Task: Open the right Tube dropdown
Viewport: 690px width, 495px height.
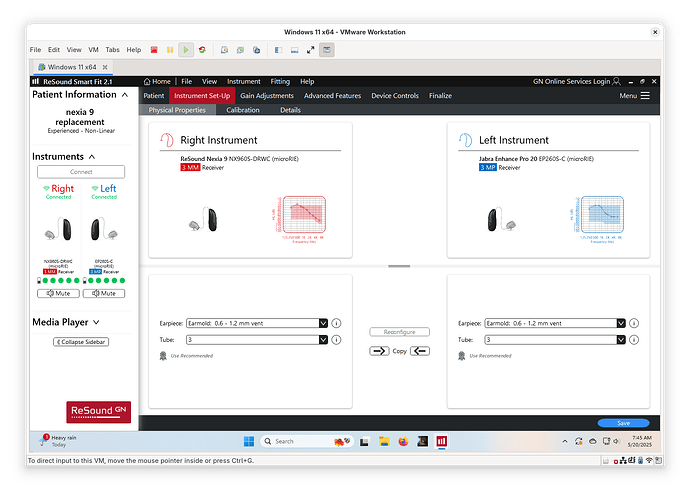Action: (x=323, y=340)
